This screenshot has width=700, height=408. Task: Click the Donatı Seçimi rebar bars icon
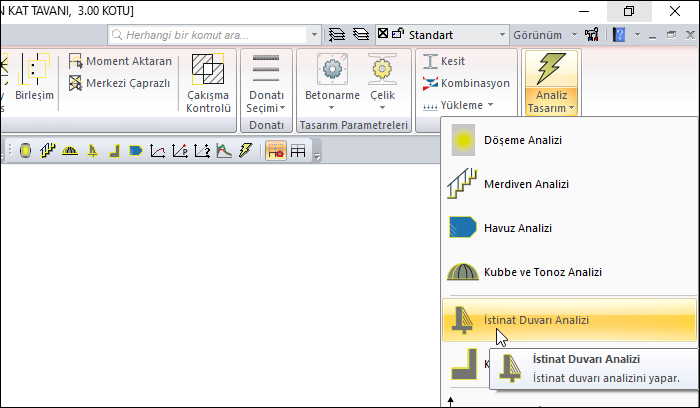click(x=266, y=69)
